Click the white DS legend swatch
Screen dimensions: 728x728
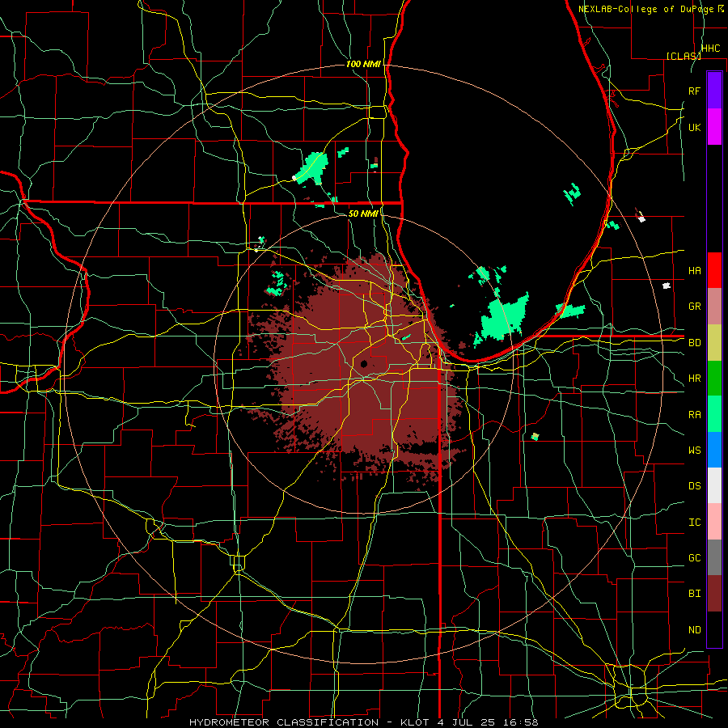(714, 485)
